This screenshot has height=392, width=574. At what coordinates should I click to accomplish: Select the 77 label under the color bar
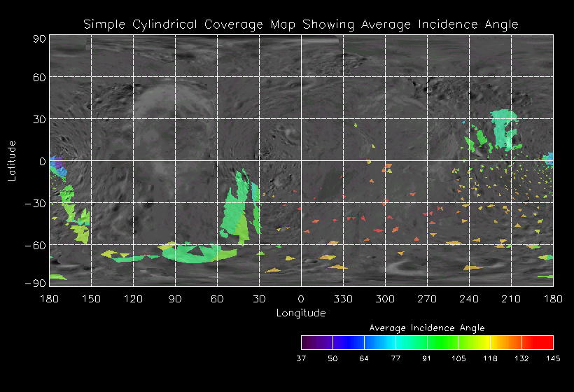(395, 358)
